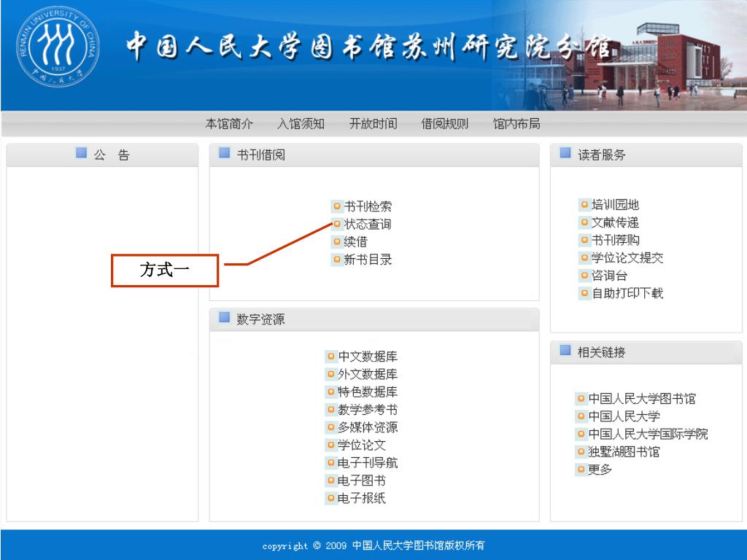Click the blue square icon beside 公告
747x560 pixels.
[82, 152]
